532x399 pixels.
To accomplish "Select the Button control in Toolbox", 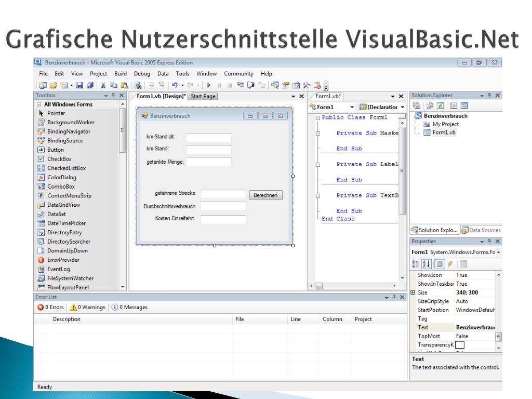I will click(55, 150).
